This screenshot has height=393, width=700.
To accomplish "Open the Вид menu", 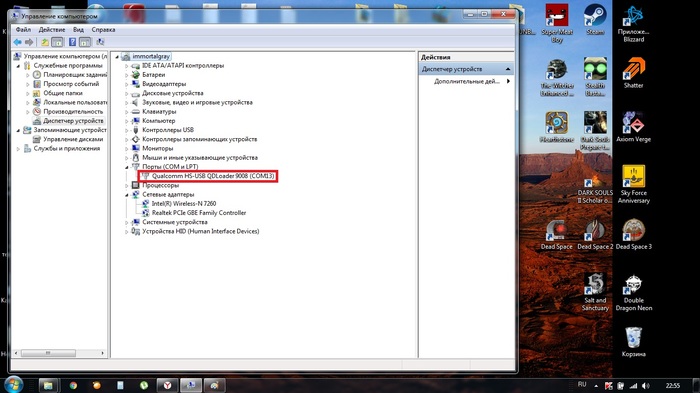I will tap(78, 29).
